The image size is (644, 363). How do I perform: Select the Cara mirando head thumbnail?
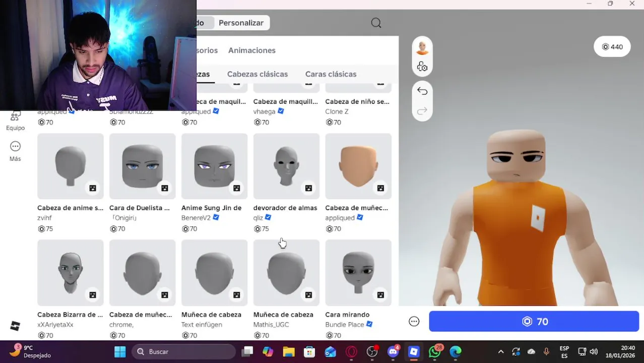pyautogui.click(x=358, y=273)
